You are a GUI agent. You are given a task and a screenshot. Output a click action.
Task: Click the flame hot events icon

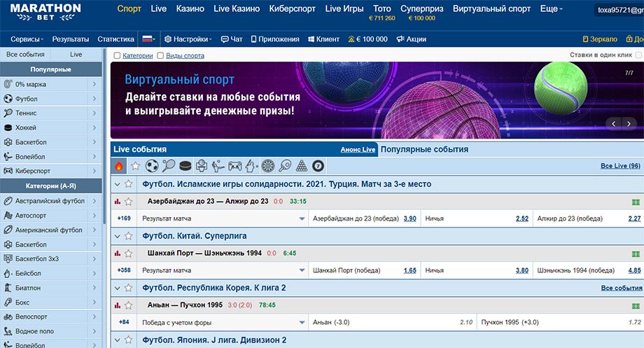click(x=118, y=166)
